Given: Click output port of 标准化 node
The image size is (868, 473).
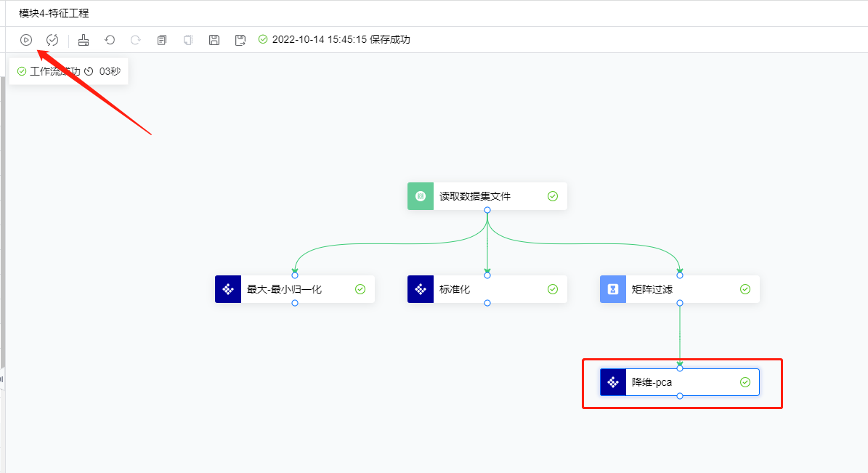Looking at the screenshot, I should pyautogui.click(x=487, y=303).
